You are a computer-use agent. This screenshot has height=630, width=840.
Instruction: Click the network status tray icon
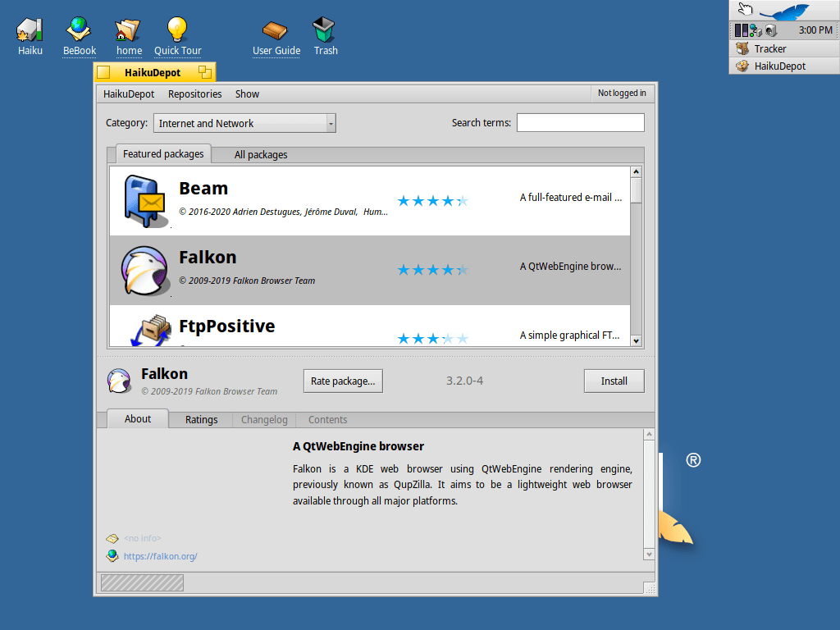pyautogui.click(x=756, y=30)
